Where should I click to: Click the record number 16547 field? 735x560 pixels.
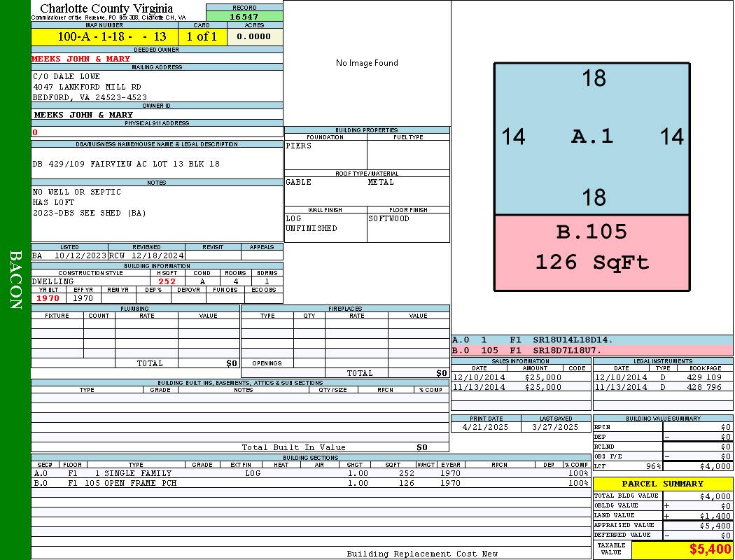244,17
